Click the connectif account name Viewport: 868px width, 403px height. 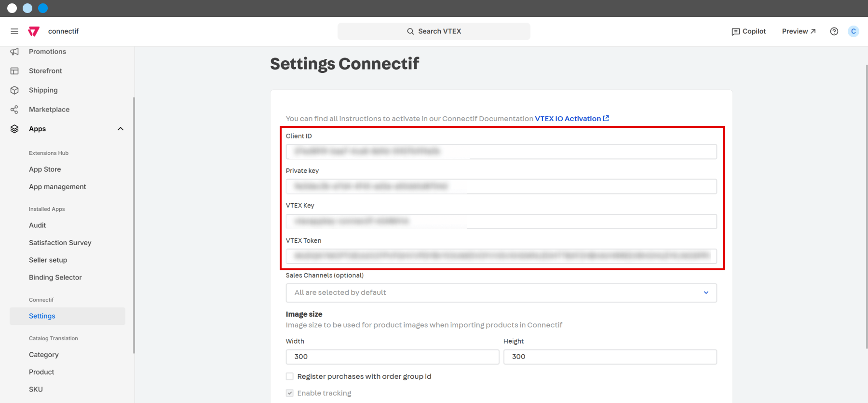click(x=63, y=31)
